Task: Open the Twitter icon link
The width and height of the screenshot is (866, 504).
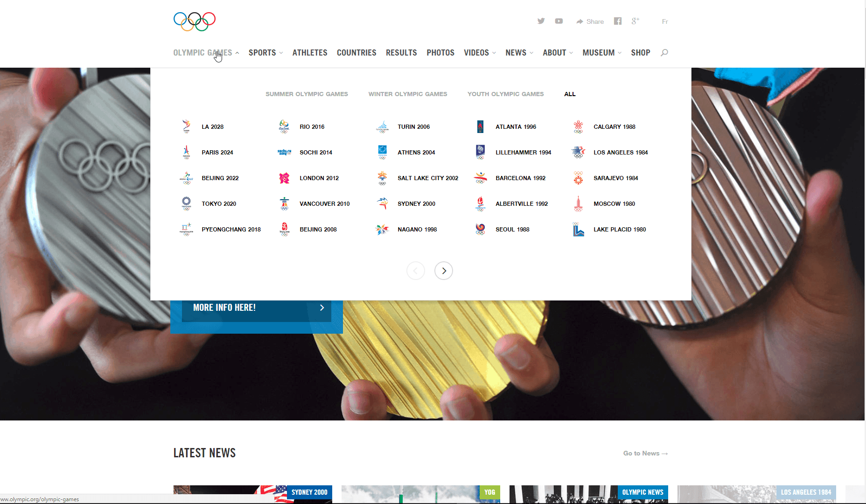Action: [541, 21]
